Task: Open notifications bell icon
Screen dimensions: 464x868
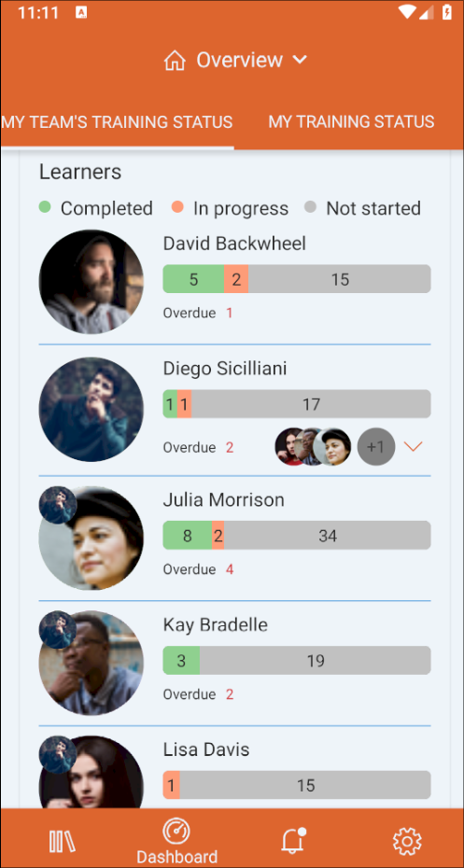Action: (293, 840)
